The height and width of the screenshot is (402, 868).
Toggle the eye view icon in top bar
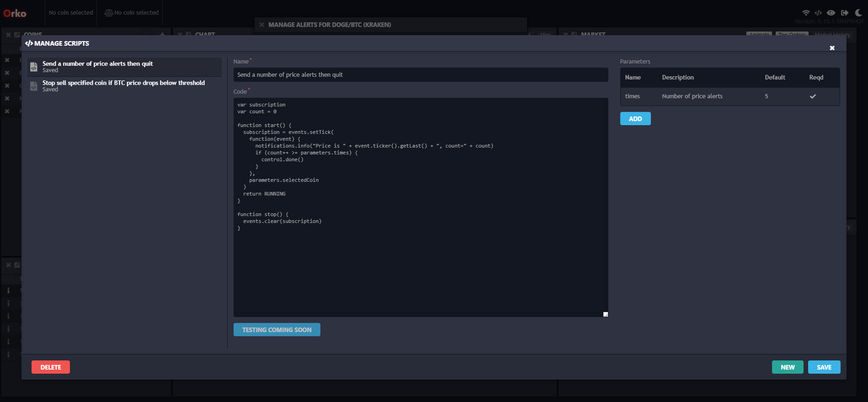(x=831, y=13)
